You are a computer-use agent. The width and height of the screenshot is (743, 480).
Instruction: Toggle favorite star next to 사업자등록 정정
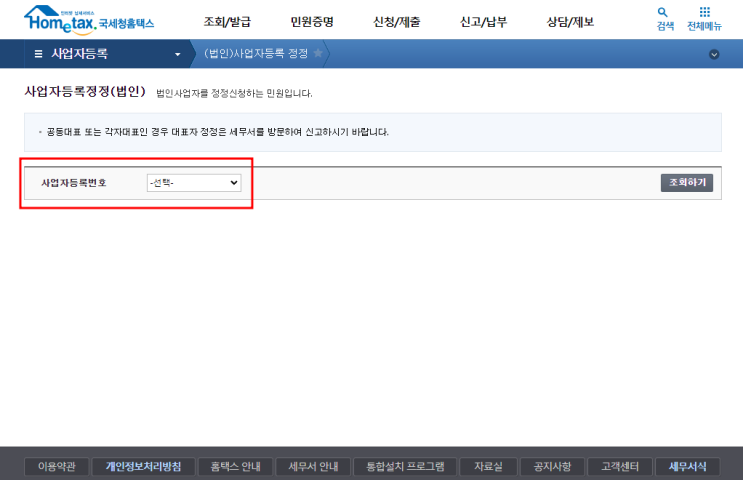coord(318,53)
